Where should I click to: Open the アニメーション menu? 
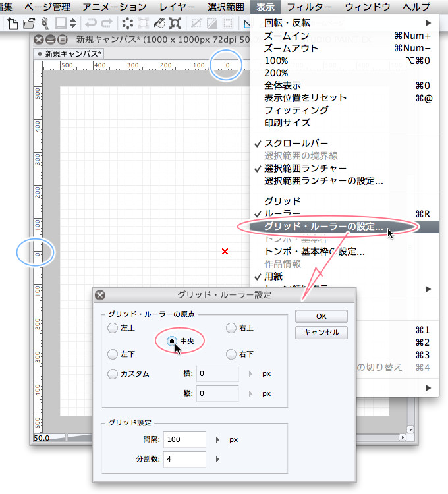pyautogui.click(x=115, y=7)
